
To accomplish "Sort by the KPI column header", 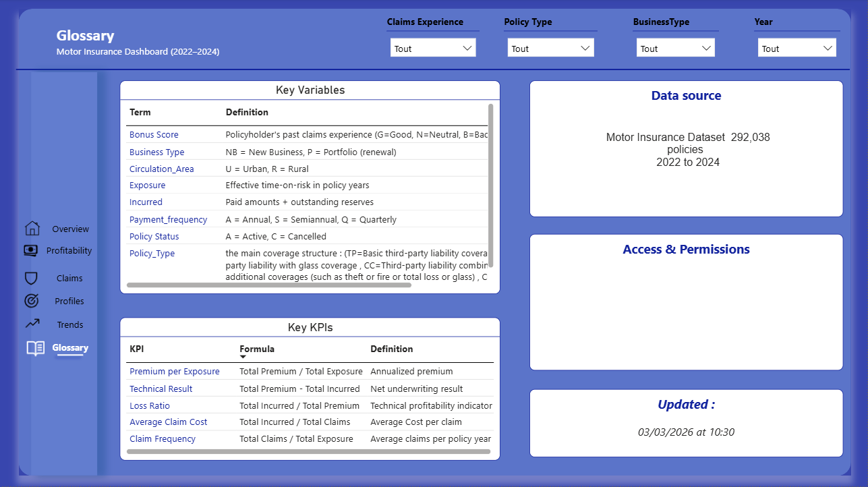I will pyautogui.click(x=136, y=349).
